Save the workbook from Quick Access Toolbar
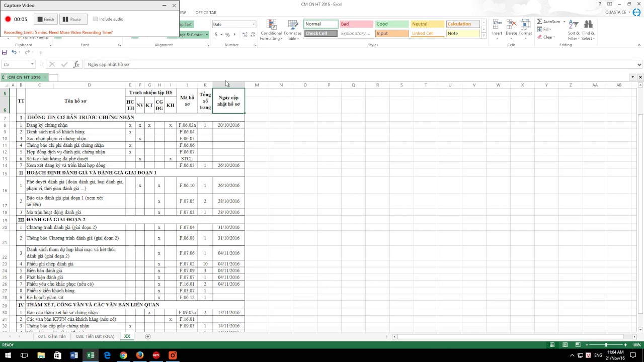 click(5, 52)
